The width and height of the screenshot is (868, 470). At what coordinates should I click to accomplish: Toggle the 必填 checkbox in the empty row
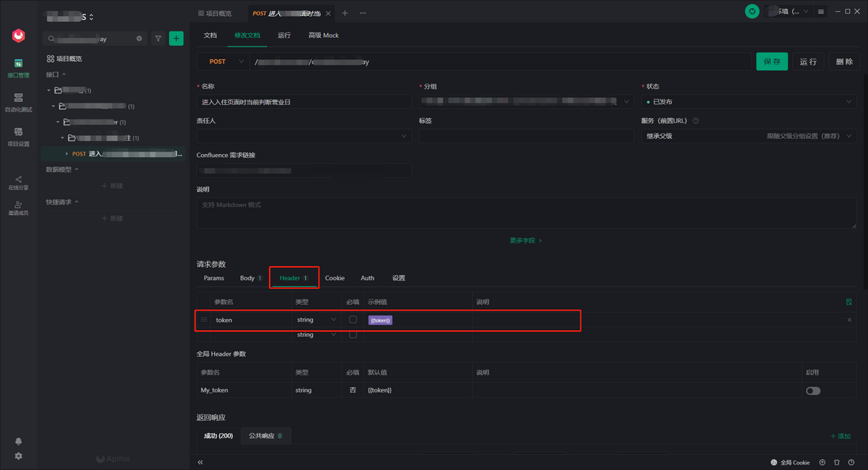(x=353, y=335)
